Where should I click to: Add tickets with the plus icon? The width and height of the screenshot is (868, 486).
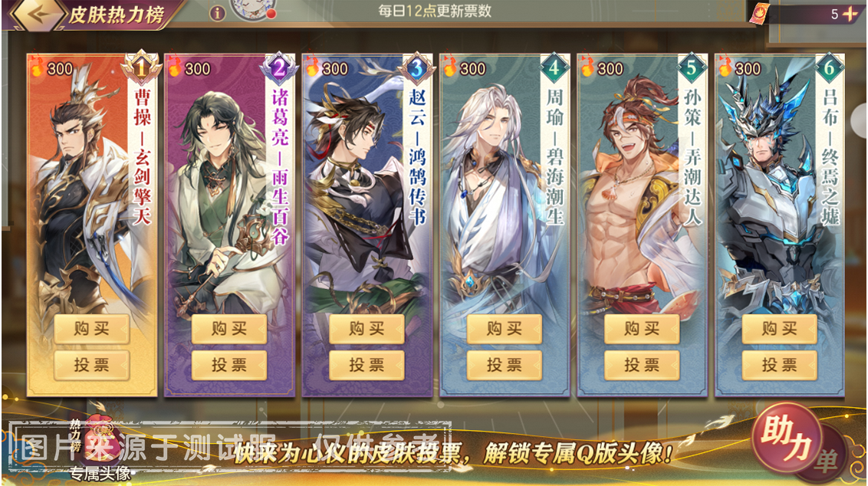coord(850,14)
